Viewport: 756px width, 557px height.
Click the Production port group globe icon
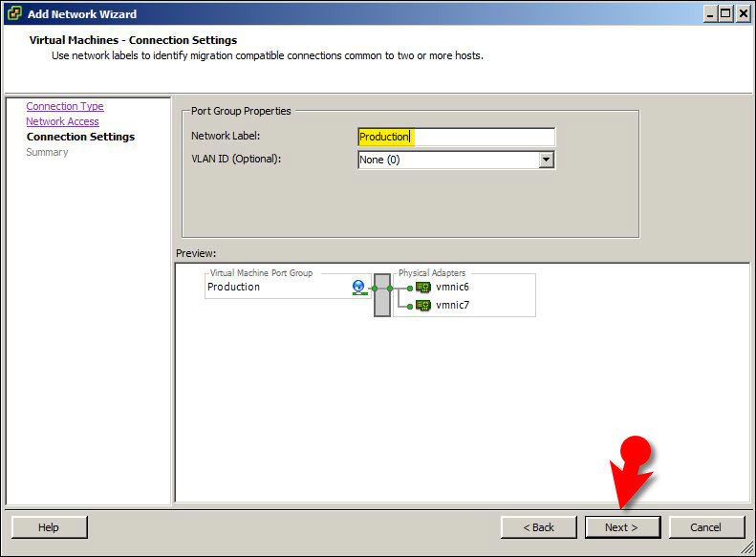(359, 288)
